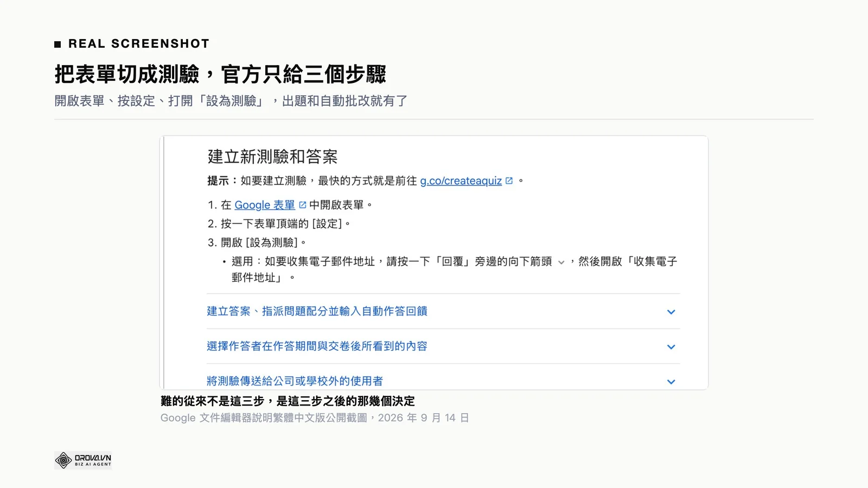868x488 pixels.
Task: Click REAL SCREENSHOT label
Action: coord(138,44)
